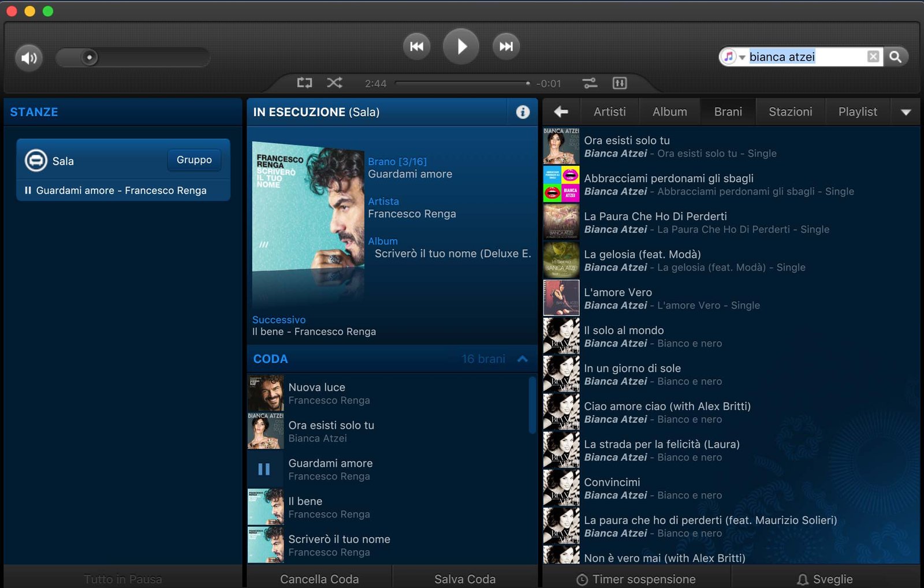The width and height of the screenshot is (924, 588).
Task: Open the music source dropdown in search
Action: coord(733,57)
